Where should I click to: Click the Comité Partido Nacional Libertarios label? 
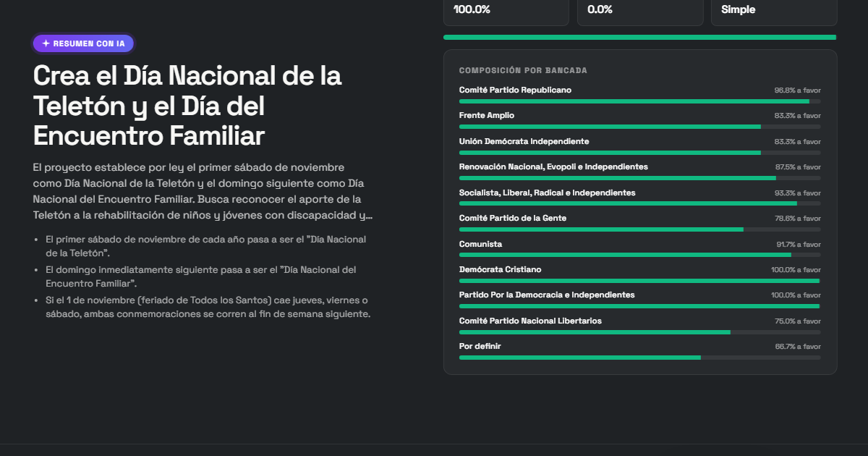[530, 321]
